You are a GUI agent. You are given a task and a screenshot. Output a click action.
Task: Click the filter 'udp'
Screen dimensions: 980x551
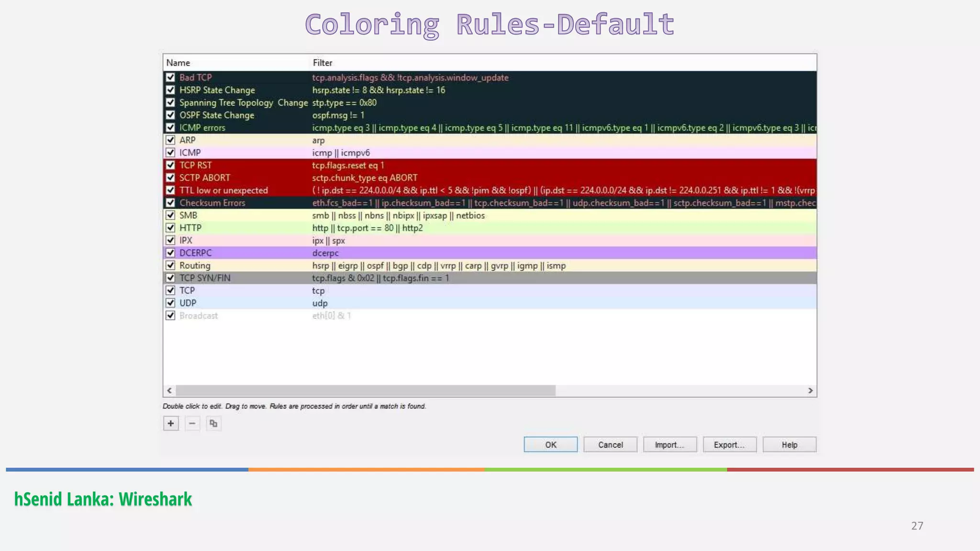tap(320, 303)
